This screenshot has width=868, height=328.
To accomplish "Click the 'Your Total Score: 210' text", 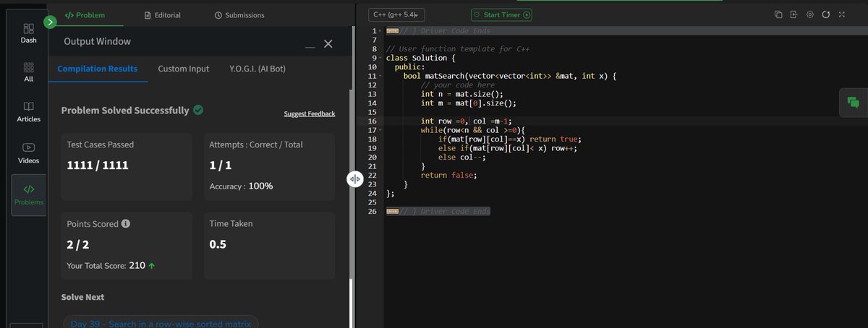I will (x=106, y=265).
